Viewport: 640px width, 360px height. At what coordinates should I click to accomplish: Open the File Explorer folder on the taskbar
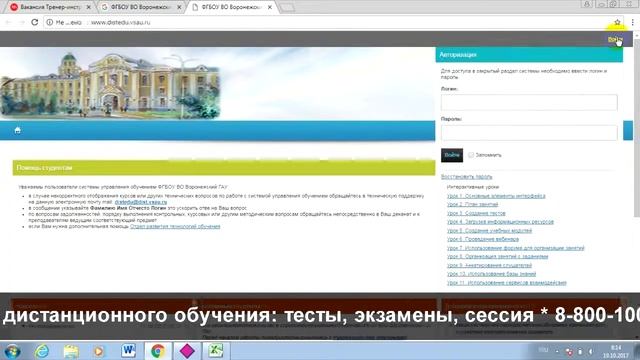(x=71, y=351)
